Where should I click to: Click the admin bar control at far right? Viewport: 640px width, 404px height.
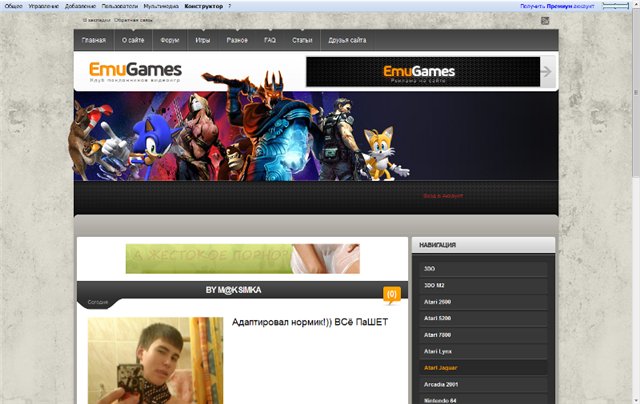click(616, 6)
